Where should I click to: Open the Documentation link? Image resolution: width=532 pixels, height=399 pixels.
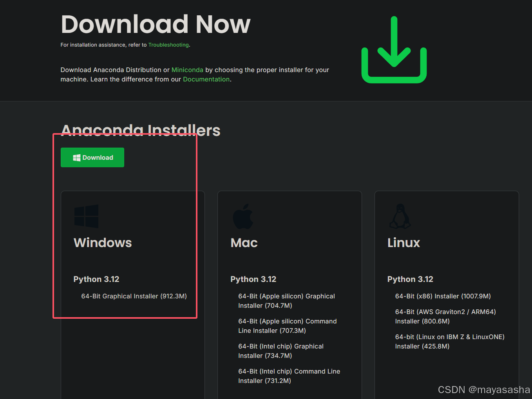click(x=206, y=79)
